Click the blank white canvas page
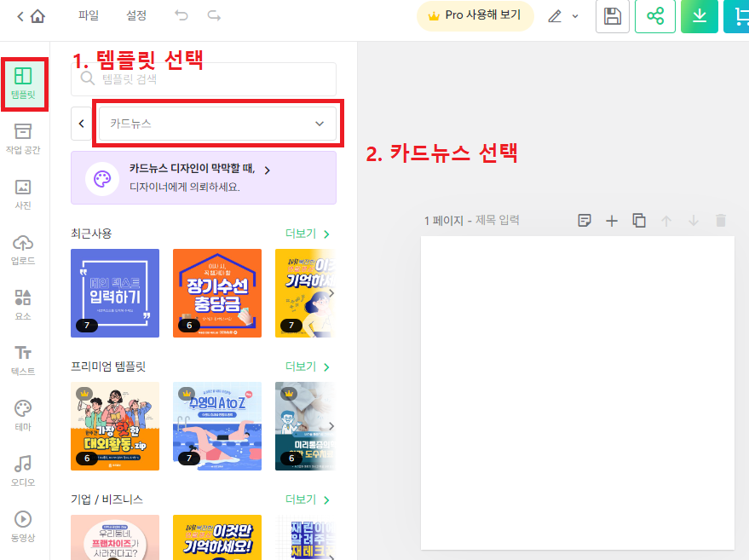This screenshot has width=749, height=560. coord(578,393)
